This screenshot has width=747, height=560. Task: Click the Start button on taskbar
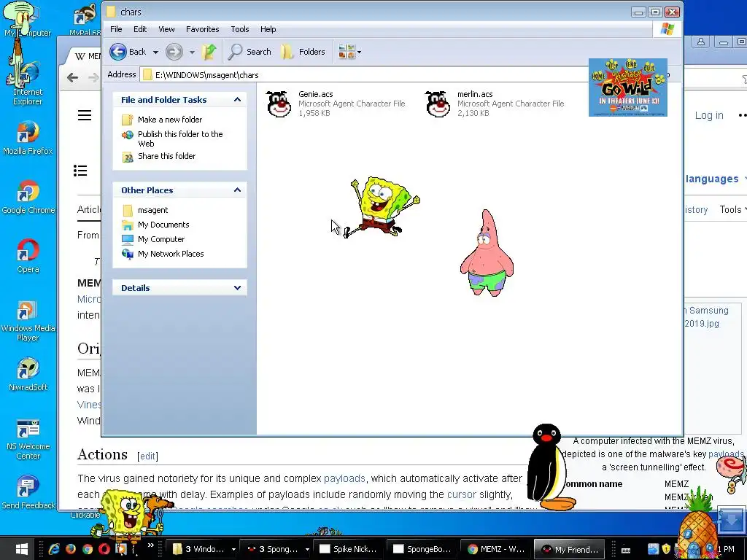point(20,549)
